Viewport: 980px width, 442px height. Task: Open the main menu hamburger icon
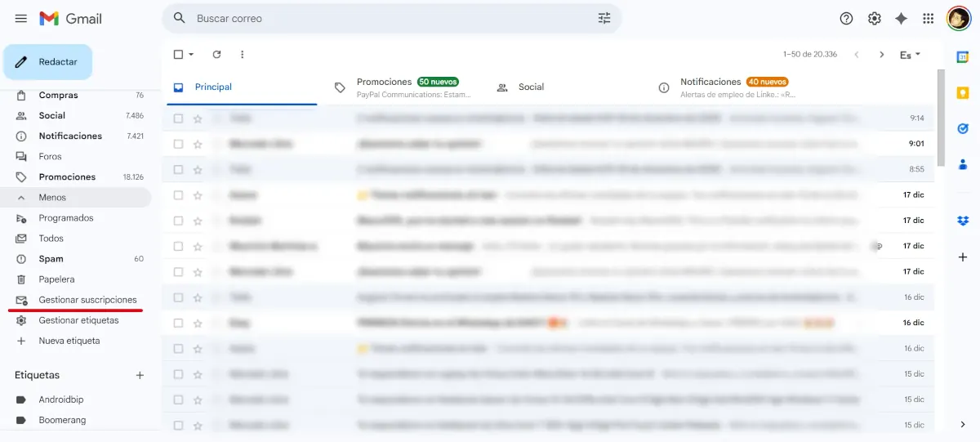[21, 18]
